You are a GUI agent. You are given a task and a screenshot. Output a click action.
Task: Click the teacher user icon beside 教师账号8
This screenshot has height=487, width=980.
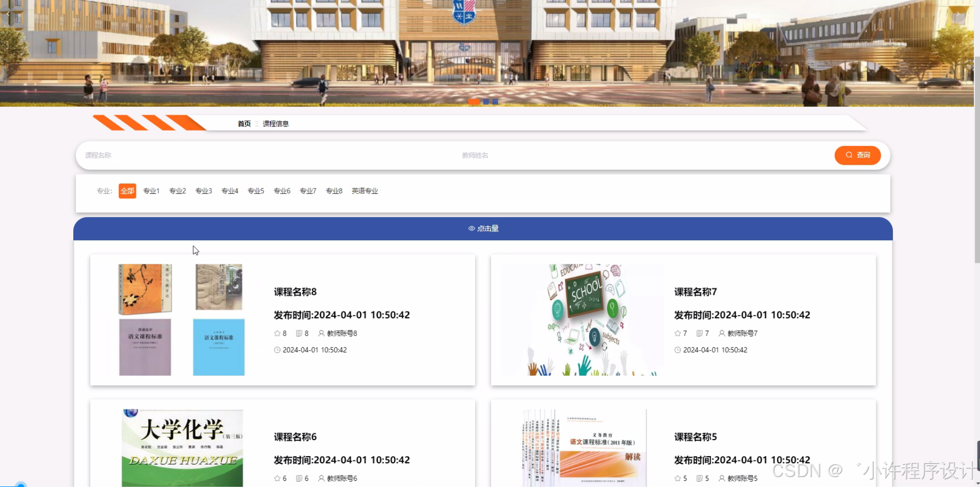click(x=322, y=333)
